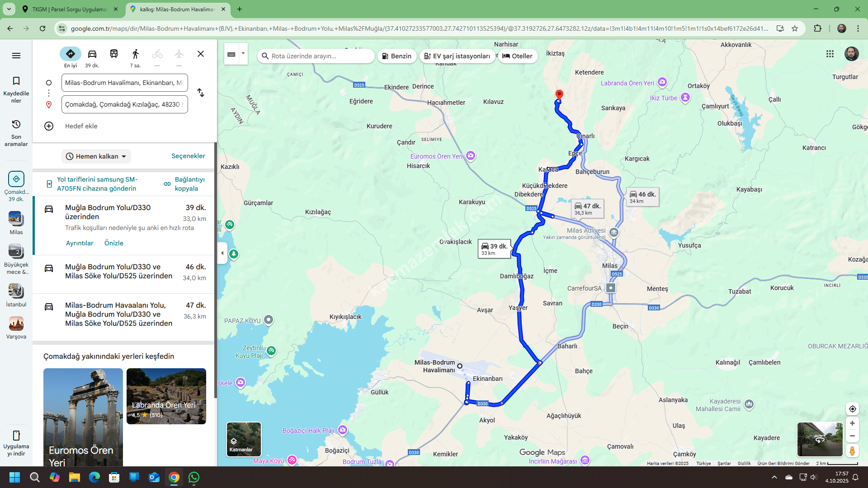This screenshot has height=488, width=868.
Task: Select the driving travel mode icon
Action: pos(92,54)
